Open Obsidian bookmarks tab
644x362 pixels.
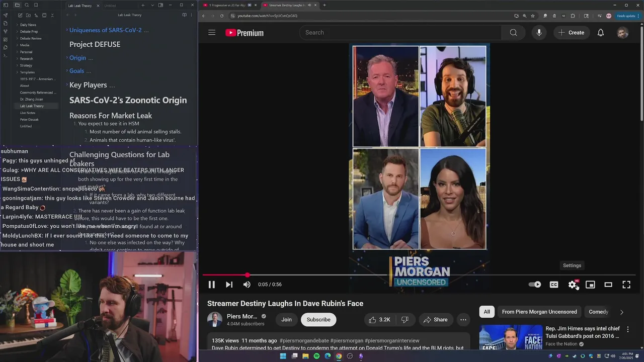click(36, 5)
